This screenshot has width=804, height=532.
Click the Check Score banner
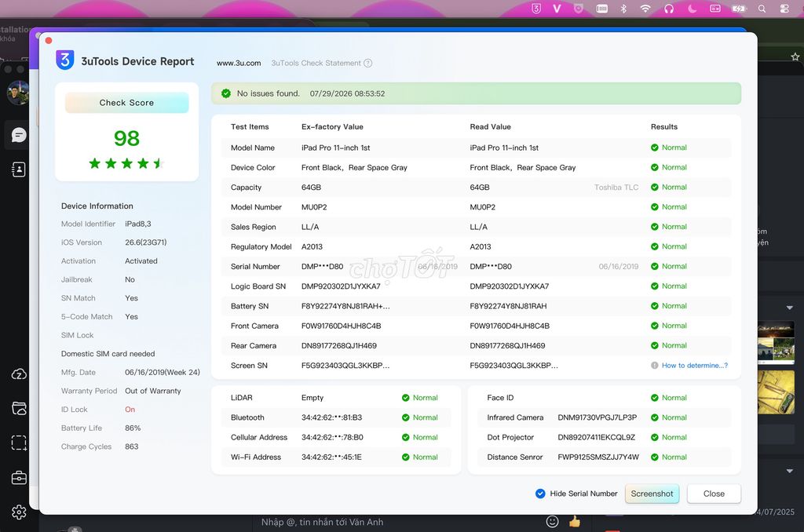pyautogui.click(x=126, y=103)
